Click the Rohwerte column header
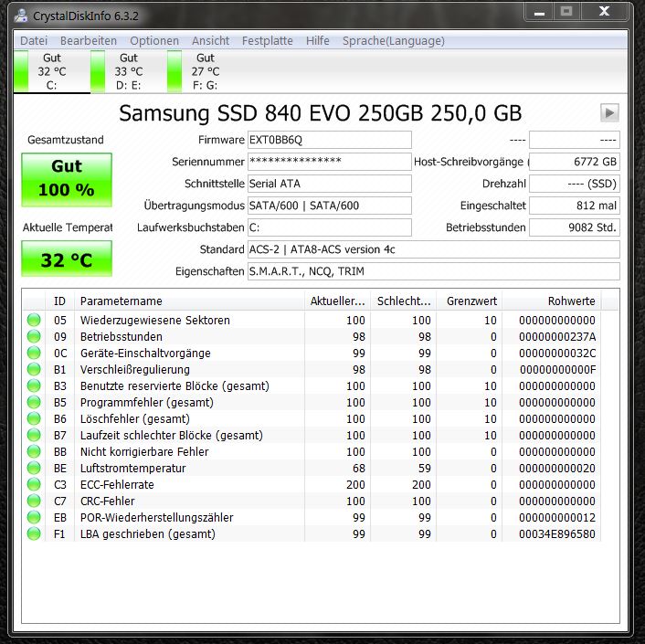 pyautogui.click(x=552, y=301)
